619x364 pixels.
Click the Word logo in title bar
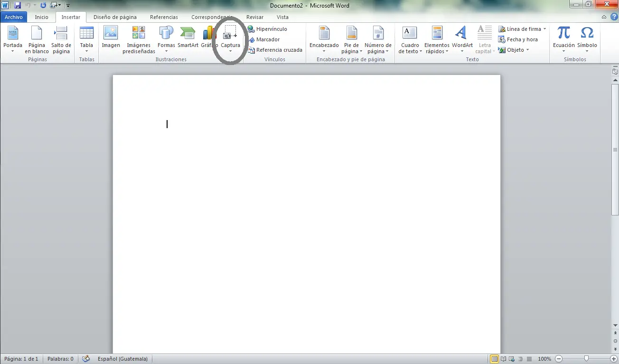tap(5, 6)
